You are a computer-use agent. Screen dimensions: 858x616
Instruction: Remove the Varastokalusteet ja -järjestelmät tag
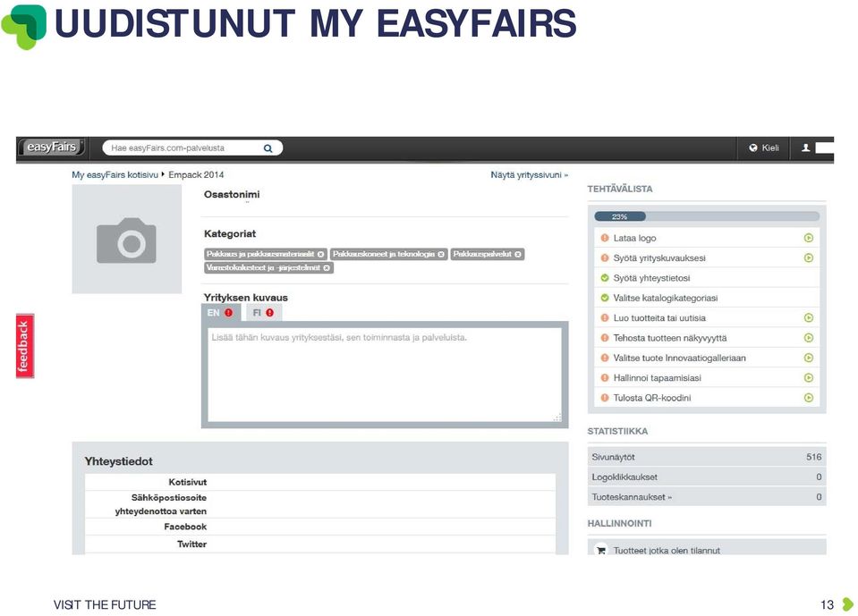[x=327, y=268]
